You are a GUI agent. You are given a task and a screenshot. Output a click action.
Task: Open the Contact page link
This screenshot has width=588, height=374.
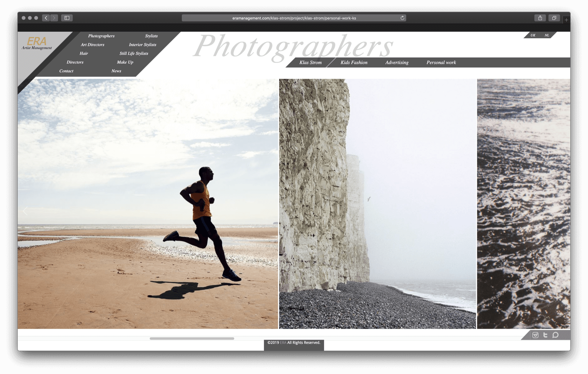[x=66, y=71]
